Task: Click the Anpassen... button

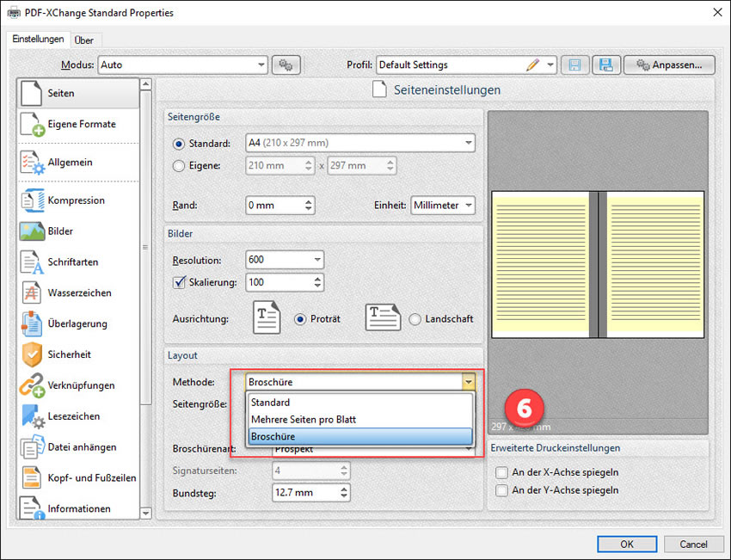Action: [x=669, y=65]
